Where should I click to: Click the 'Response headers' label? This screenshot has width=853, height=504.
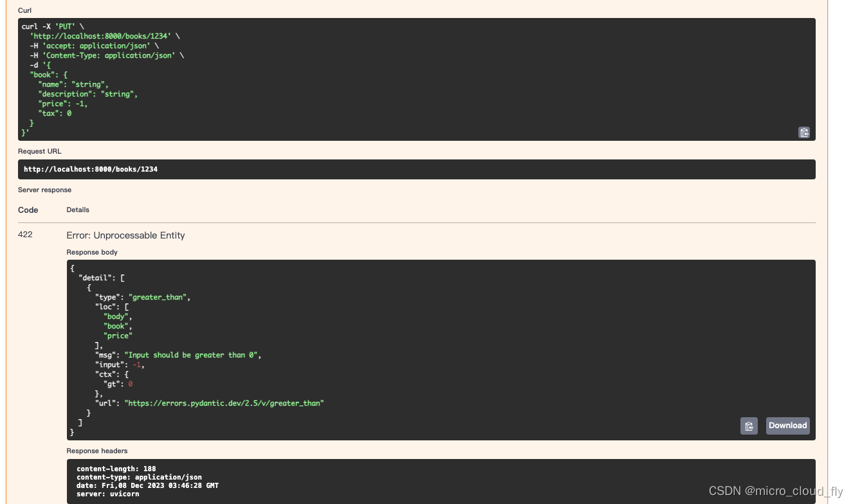(97, 451)
